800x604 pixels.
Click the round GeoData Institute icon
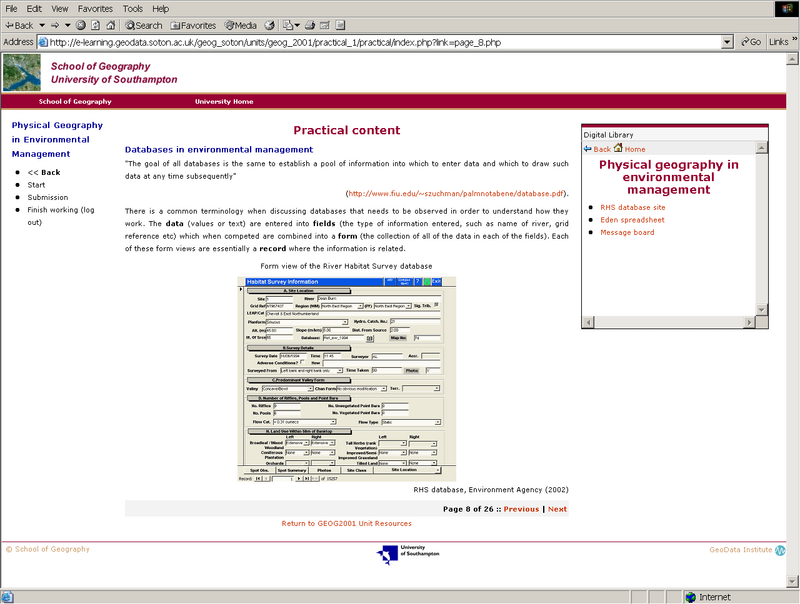pyautogui.click(x=780, y=550)
